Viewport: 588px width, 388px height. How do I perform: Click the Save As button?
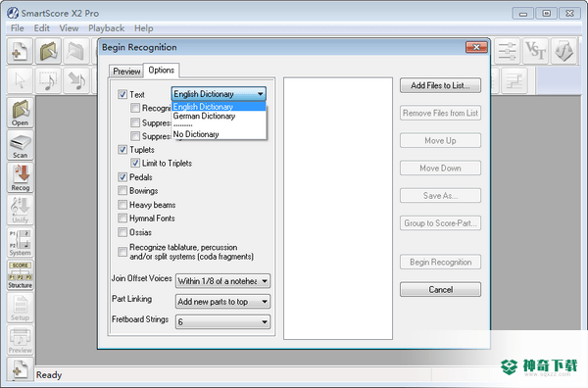pyautogui.click(x=440, y=196)
